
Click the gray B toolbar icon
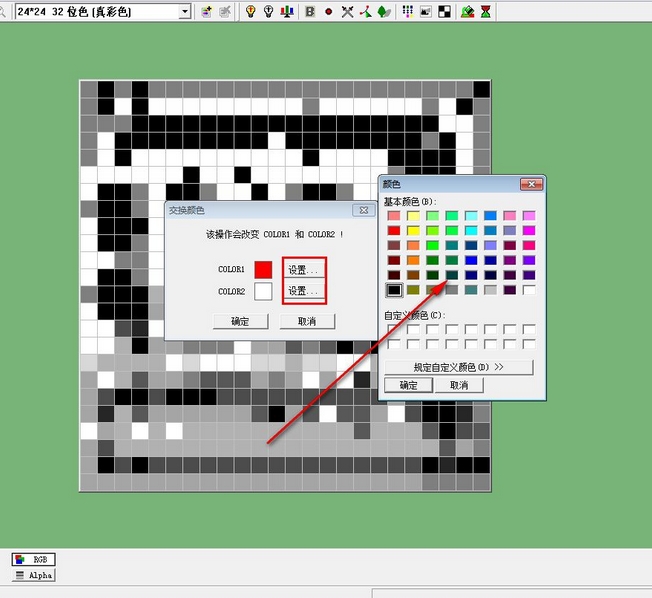pyautogui.click(x=310, y=12)
